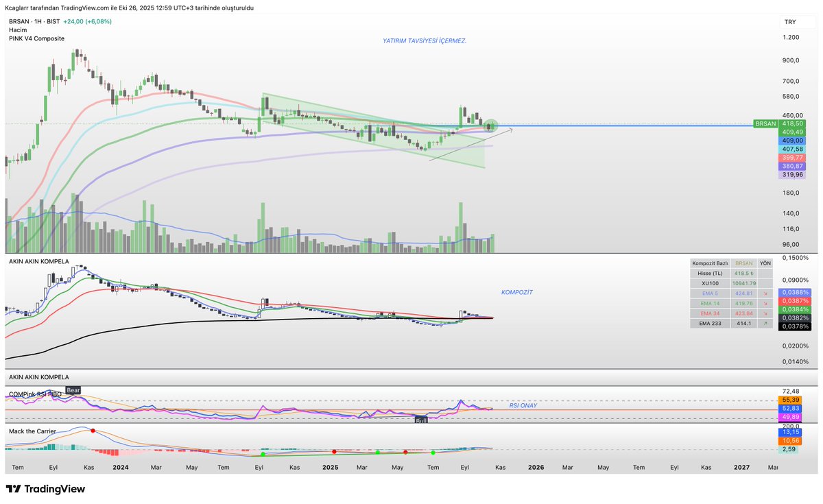
Task: Click the 424.81 EMA 5 value
Action: [x=743, y=293]
